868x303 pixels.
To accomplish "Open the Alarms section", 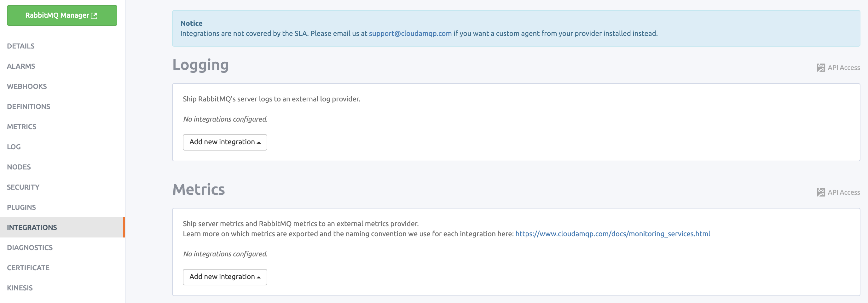I will click(21, 66).
